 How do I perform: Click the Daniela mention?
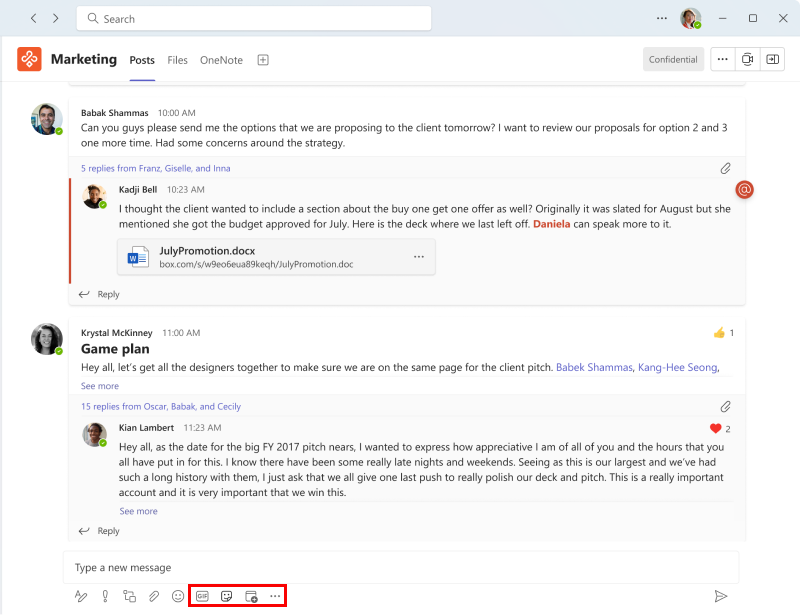[x=552, y=224]
